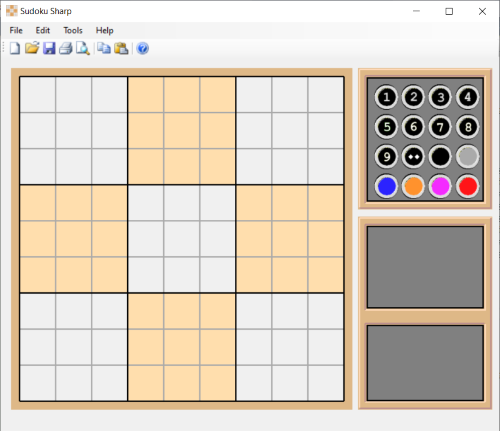Screen dimensions: 500x431
Task: Open the Edit menu
Action: point(43,30)
